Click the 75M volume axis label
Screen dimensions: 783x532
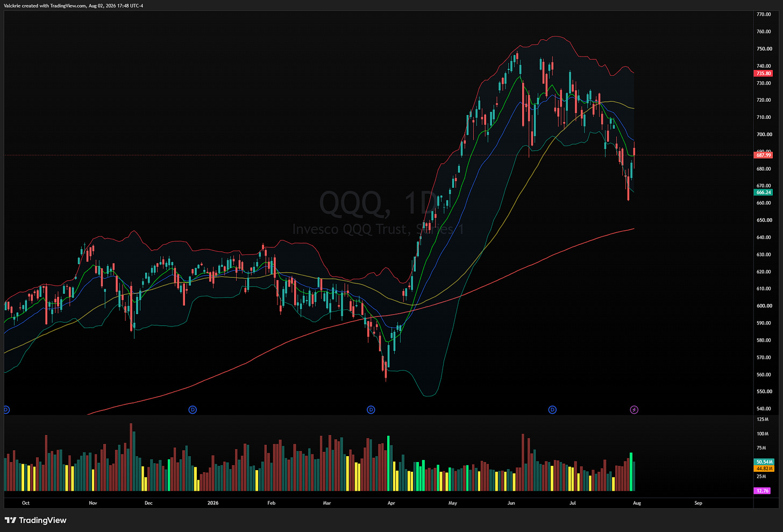(761, 448)
